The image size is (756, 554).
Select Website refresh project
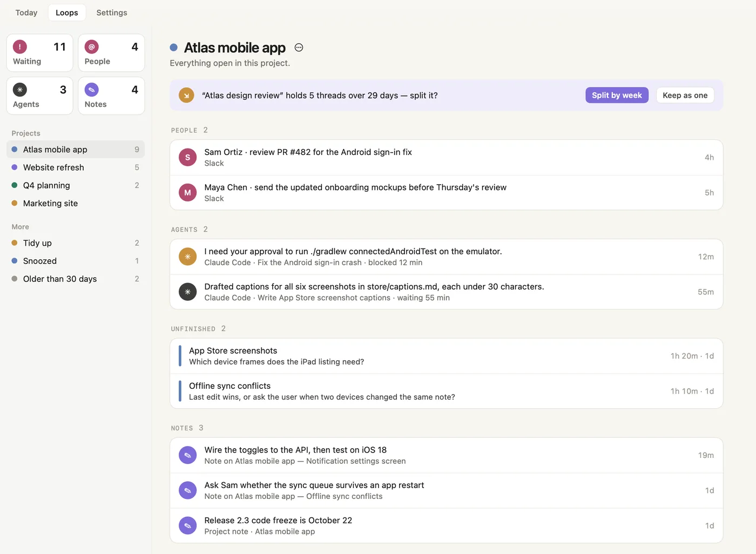76,167
